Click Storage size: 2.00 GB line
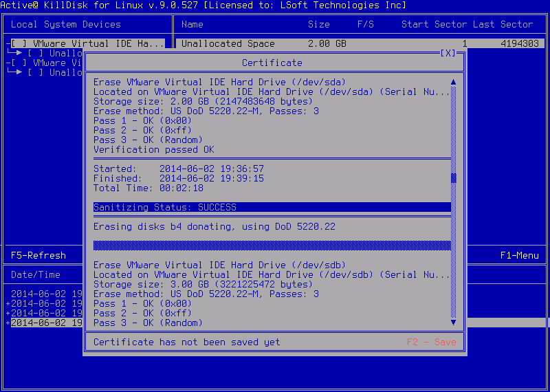This screenshot has width=550, height=392. coord(203,101)
